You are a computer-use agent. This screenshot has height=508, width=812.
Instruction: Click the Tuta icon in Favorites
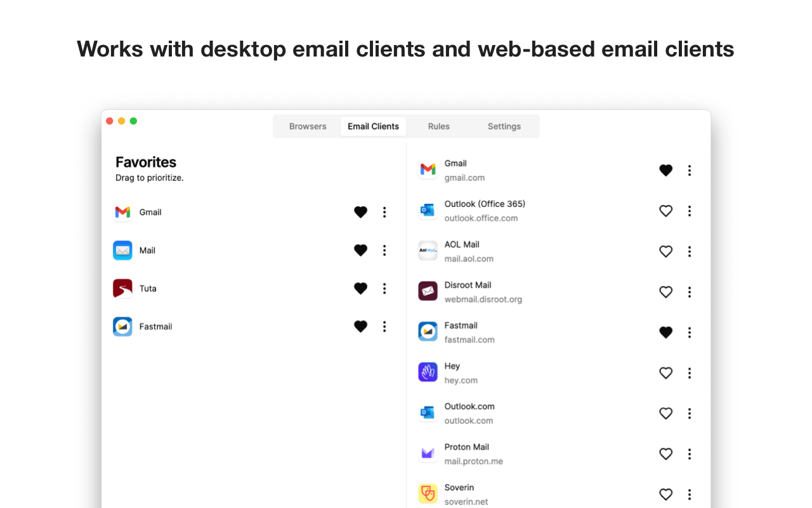pyautogui.click(x=122, y=288)
